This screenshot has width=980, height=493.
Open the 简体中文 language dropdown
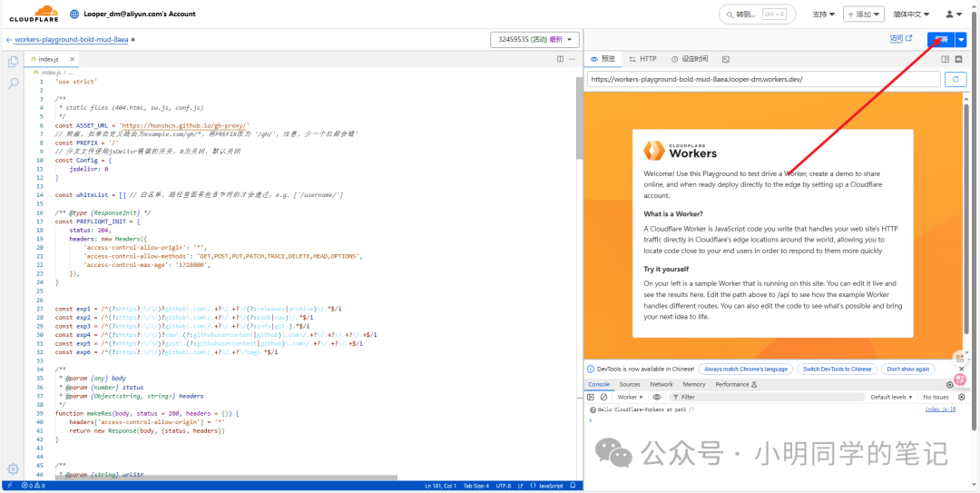(911, 14)
